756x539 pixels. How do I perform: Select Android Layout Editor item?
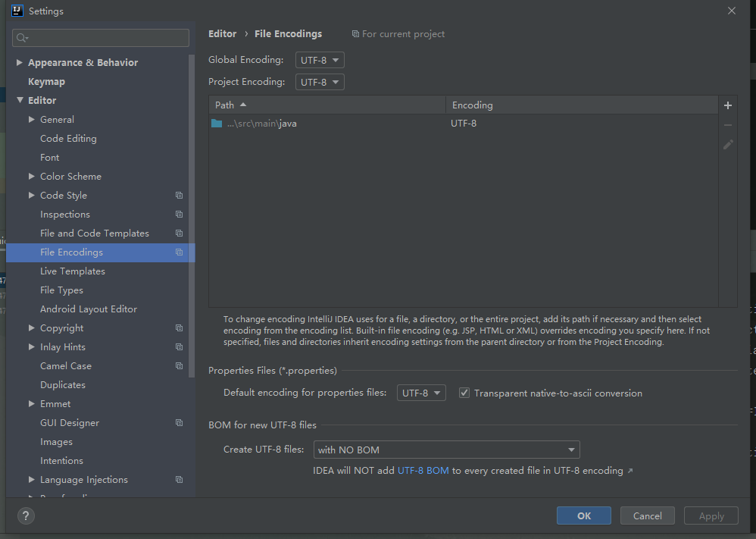click(89, 309)
